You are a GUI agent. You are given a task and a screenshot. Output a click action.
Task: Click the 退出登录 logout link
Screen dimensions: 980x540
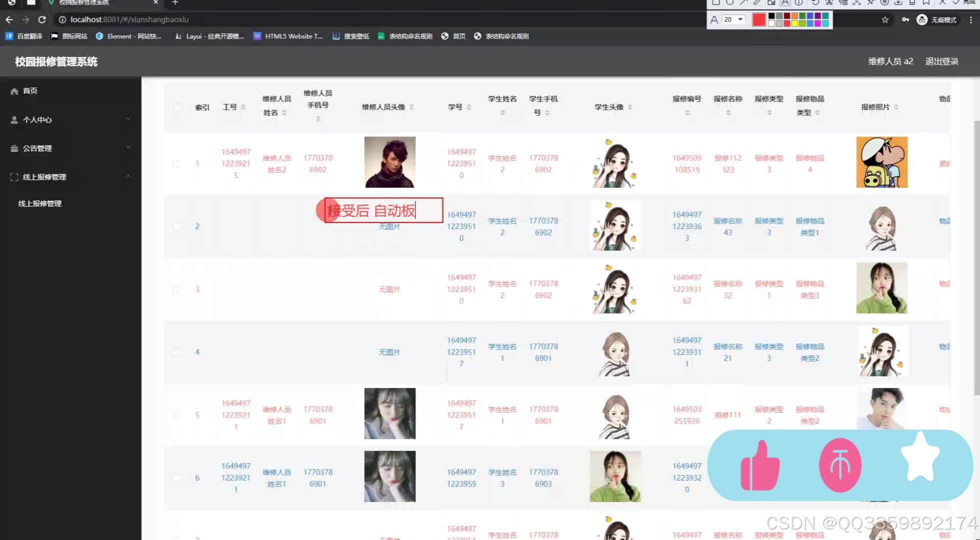(941, 61)
